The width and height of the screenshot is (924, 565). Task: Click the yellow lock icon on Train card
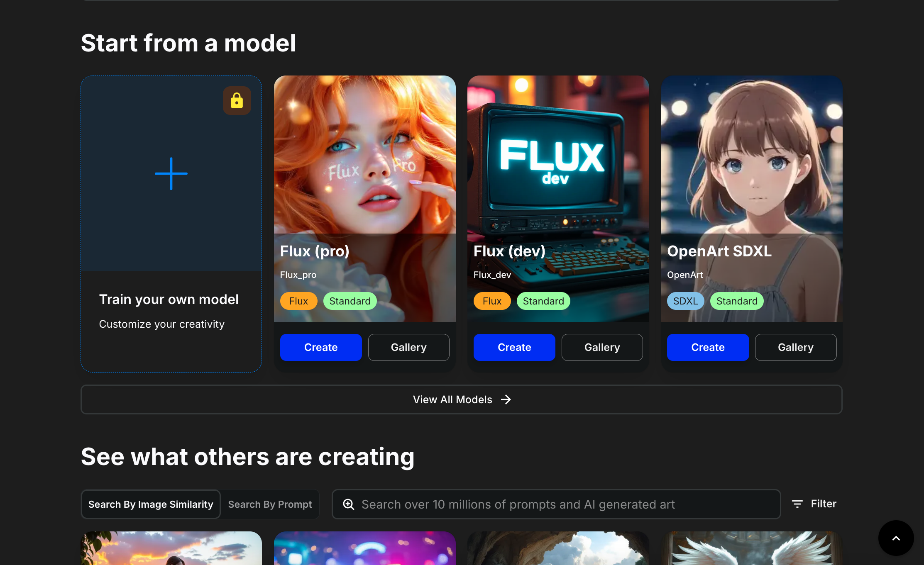click(x=237, y=100)
